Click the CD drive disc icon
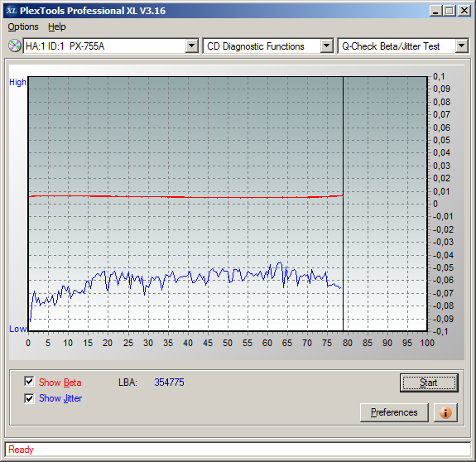Screen dimensions: 476x462 pyautogui.click(x=14, y=46)
